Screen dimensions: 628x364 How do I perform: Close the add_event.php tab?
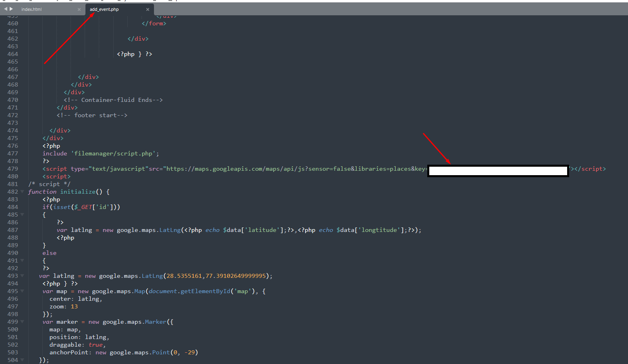click(x=148, y=9)
